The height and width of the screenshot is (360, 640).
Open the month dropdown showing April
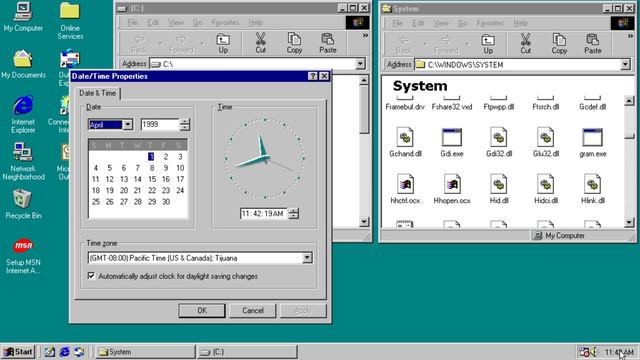pos(128,124)
